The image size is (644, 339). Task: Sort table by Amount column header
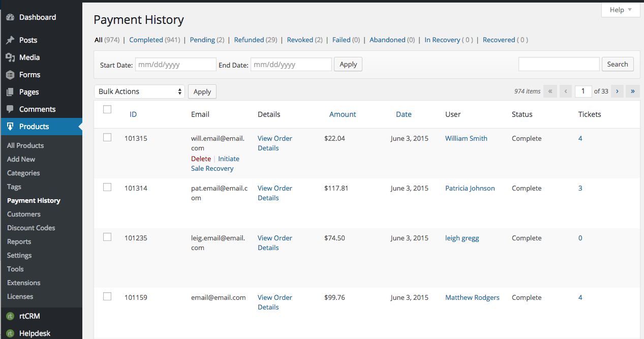click(x=343, y=114)
